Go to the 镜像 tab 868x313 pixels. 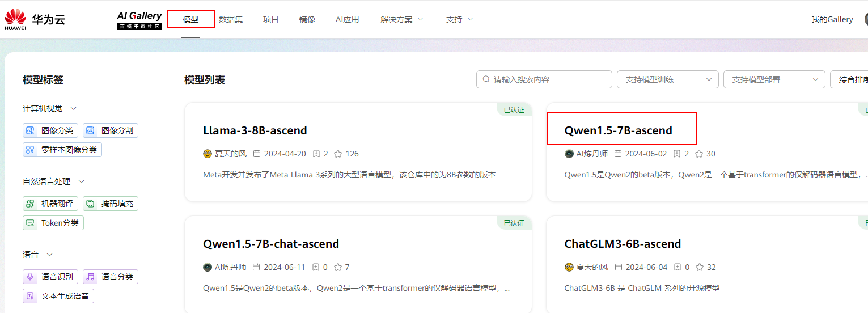[307, 19]
